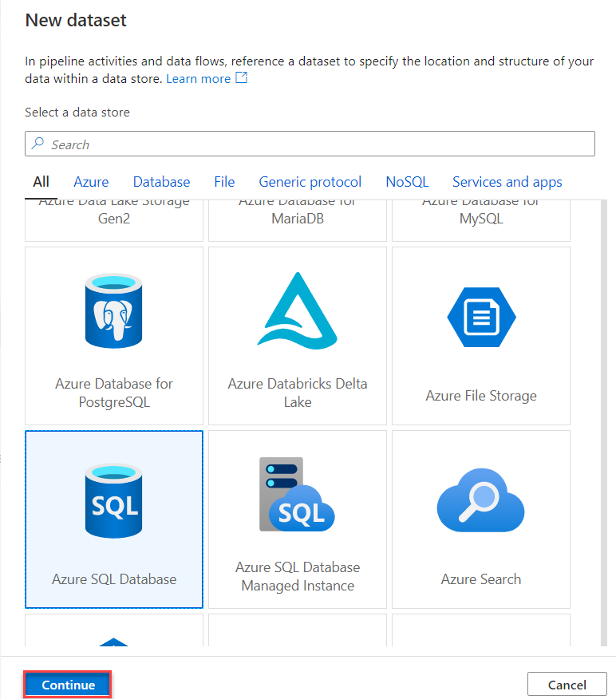Open the Database category tab

coord(161,182)
